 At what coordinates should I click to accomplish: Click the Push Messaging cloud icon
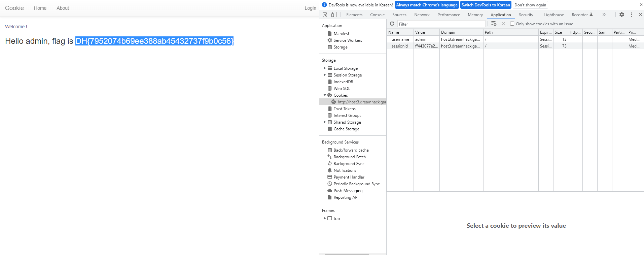tap(330, 190)
